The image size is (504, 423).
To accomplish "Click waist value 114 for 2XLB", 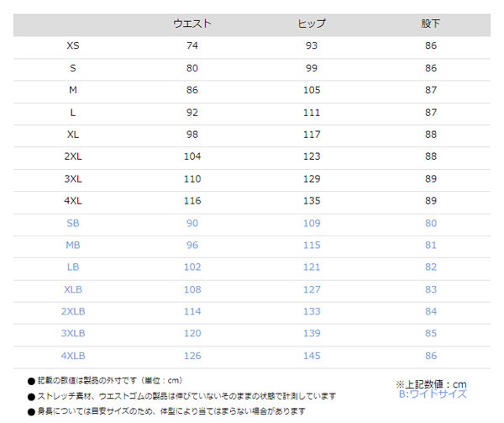I will (x=192, y=311).
